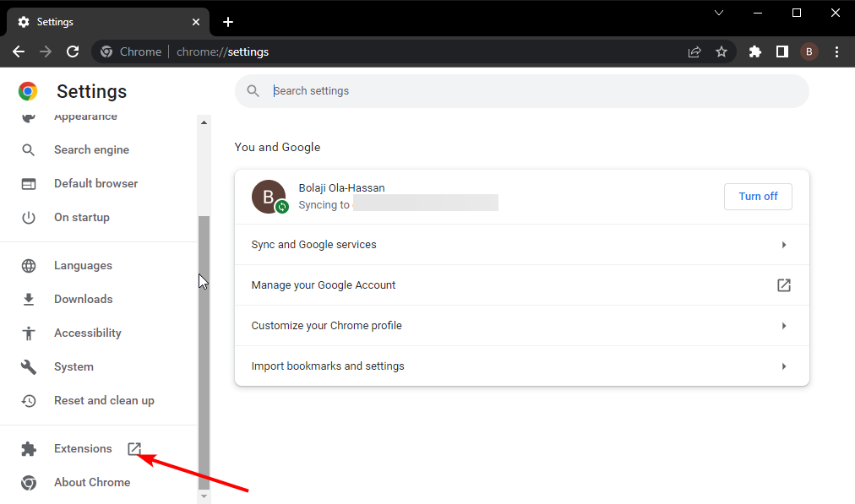
Task: Click the Extensions puzzle icon in sidebar
Action: (x=29, y=449)
